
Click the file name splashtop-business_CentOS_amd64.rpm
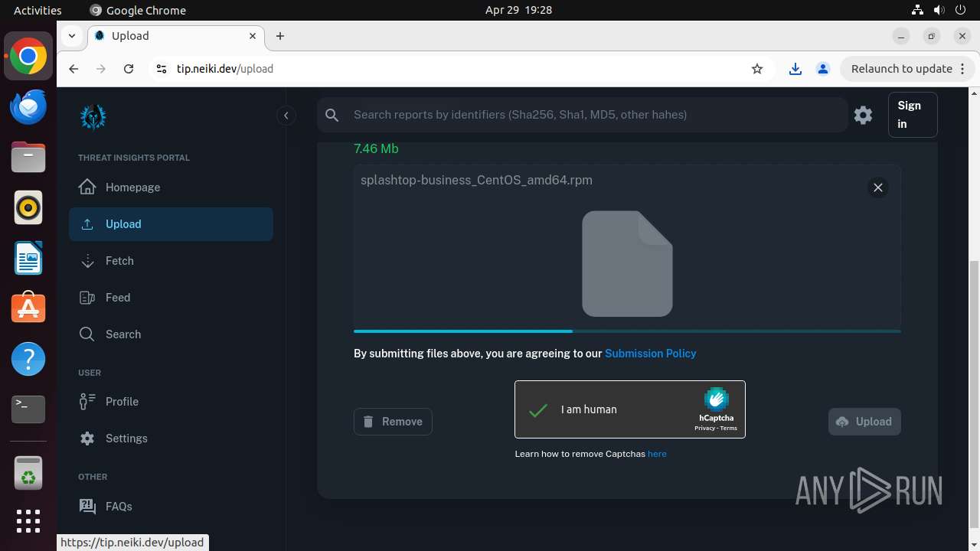(476, 181)
